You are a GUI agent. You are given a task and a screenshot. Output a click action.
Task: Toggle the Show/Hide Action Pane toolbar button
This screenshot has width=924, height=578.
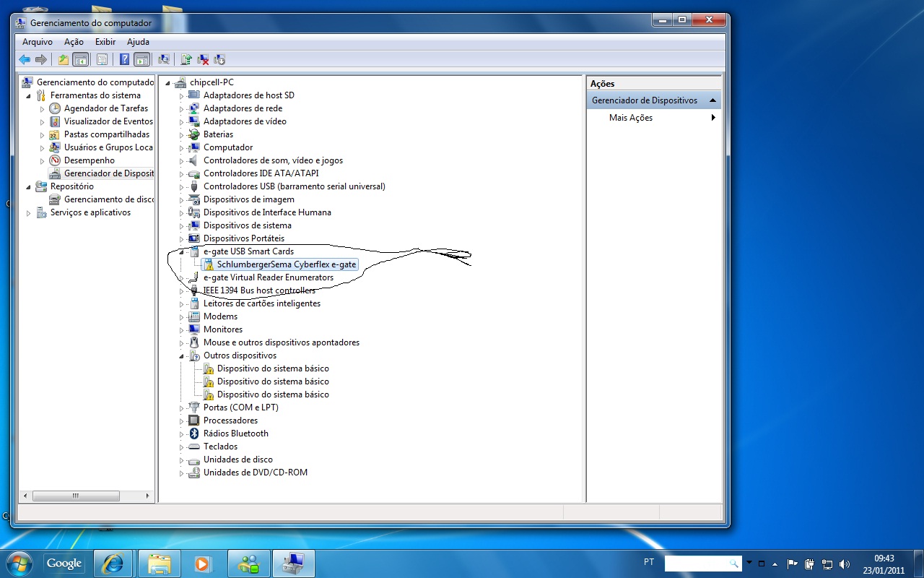click(x=141, y=59)
